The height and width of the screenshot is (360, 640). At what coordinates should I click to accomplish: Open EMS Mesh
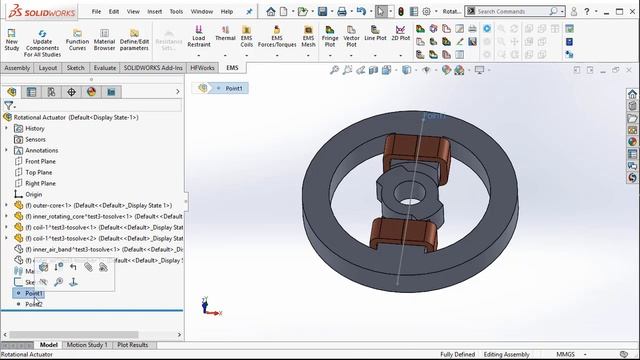tap(309, 36)
